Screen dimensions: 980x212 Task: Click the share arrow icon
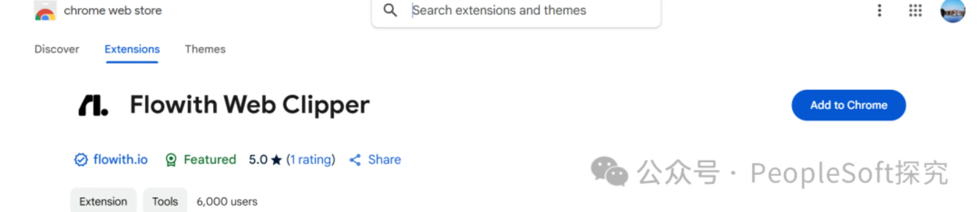[355, 160]
